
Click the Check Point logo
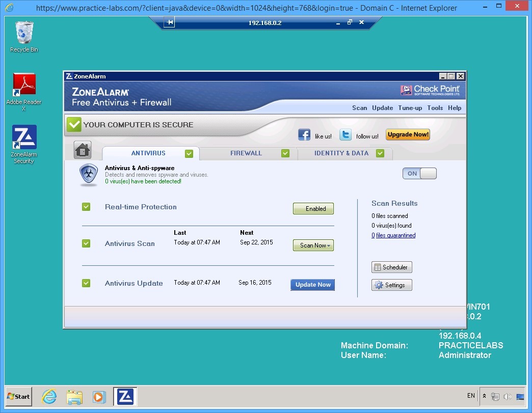431,89
